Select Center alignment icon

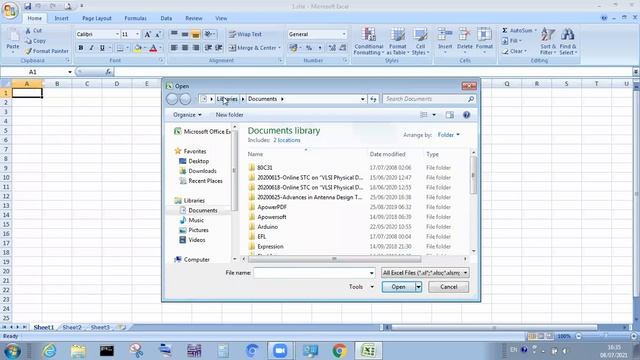[x=185, y=48]
